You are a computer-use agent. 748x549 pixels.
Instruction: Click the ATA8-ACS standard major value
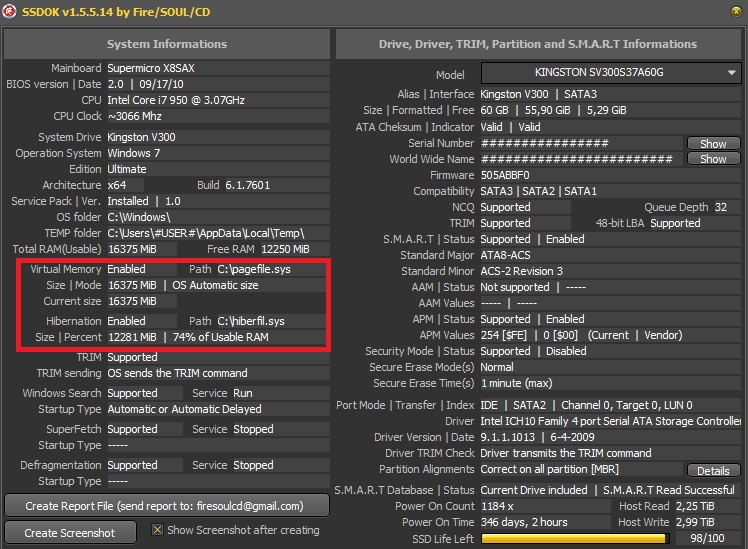pos(505,255)
